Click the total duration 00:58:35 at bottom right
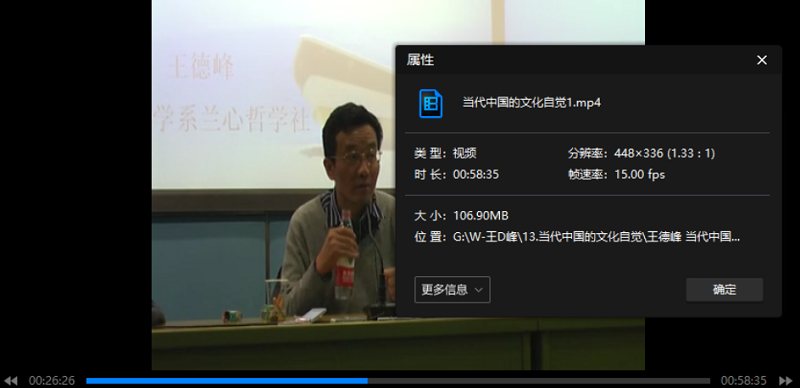Viewport: 800px width, 388px height. click(743, 381)
